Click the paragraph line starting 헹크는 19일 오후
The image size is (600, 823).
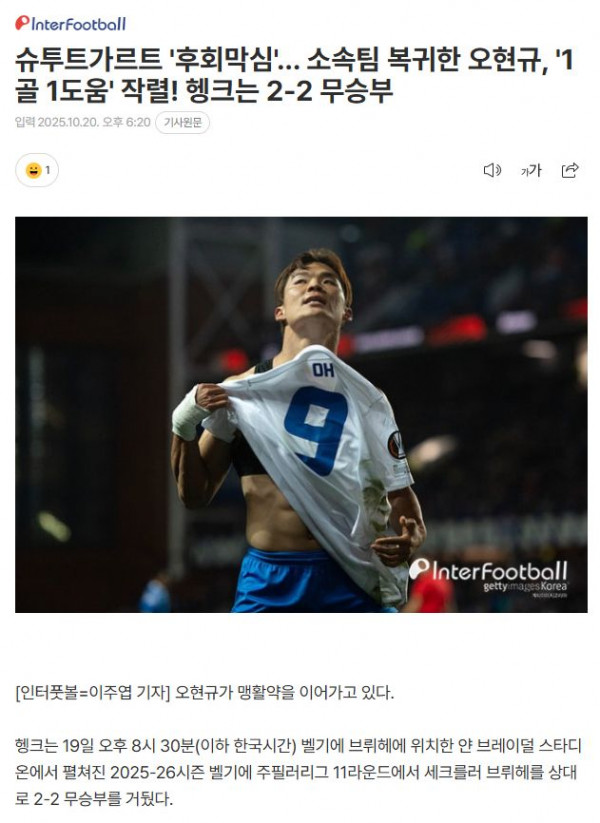point(298,746)
